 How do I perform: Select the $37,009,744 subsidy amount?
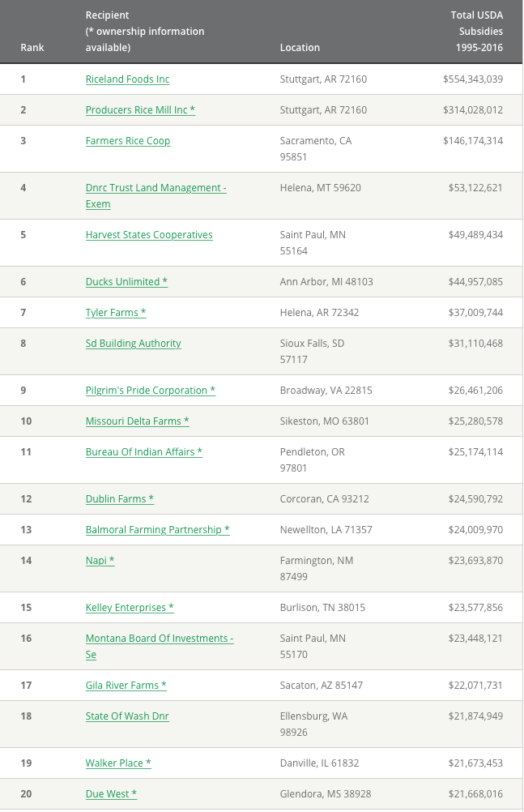tap(475, 312)
